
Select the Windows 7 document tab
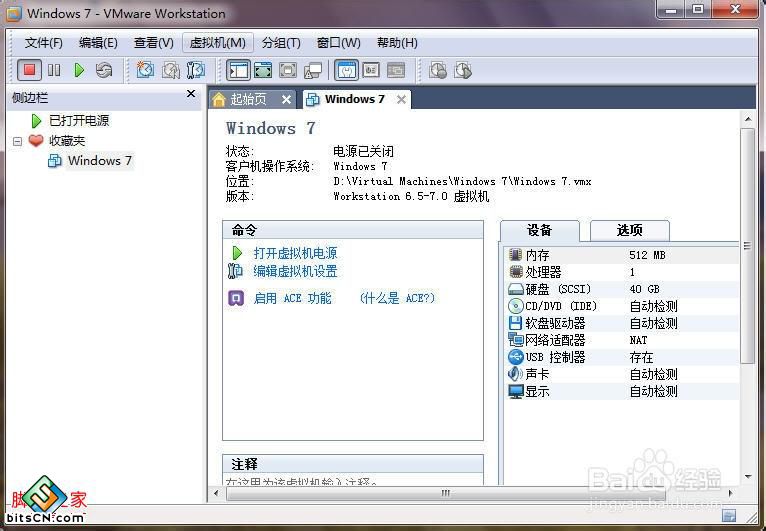(x=356, y=100)
